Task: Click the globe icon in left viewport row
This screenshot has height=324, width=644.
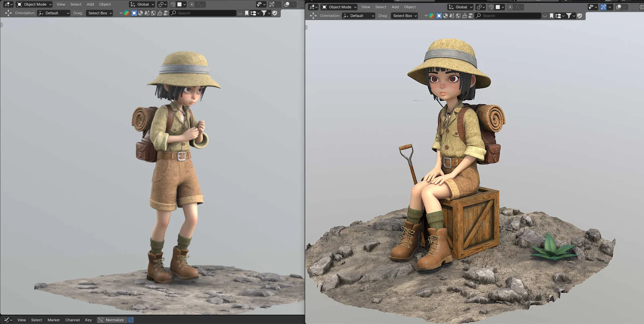Action: 153,13
